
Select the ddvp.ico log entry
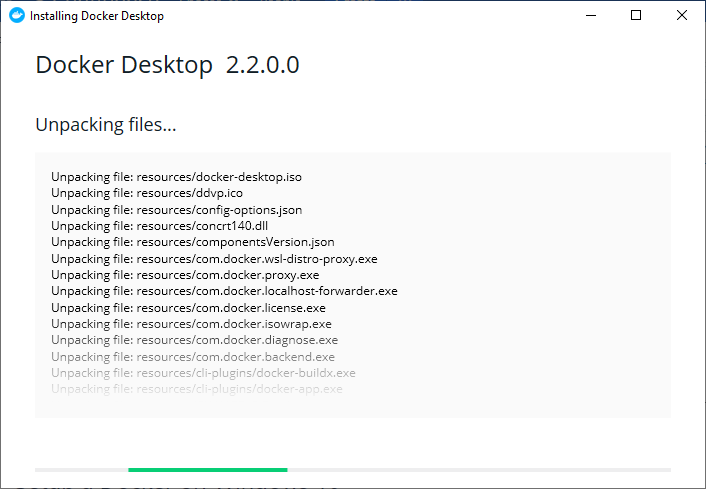coord(147,193)
